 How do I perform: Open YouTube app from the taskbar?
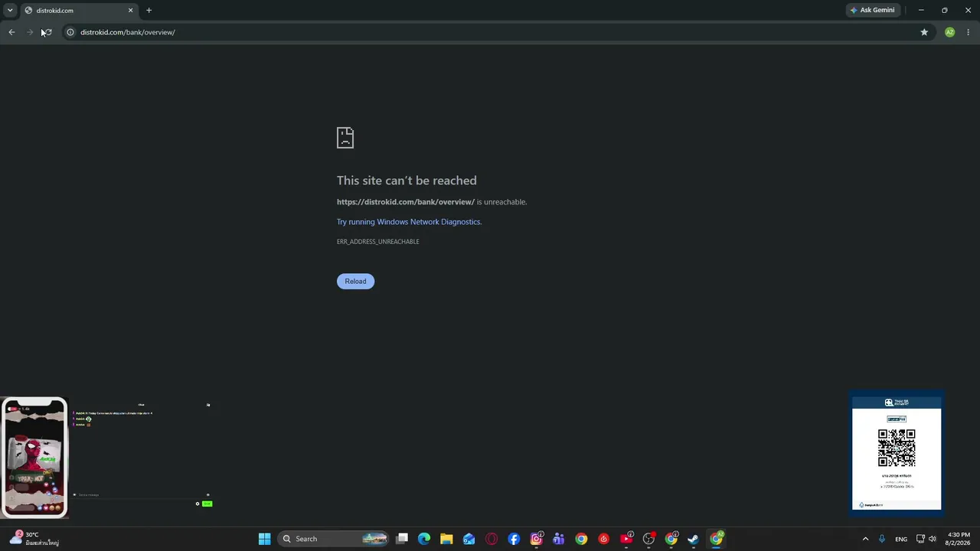[x=626, y=539]
